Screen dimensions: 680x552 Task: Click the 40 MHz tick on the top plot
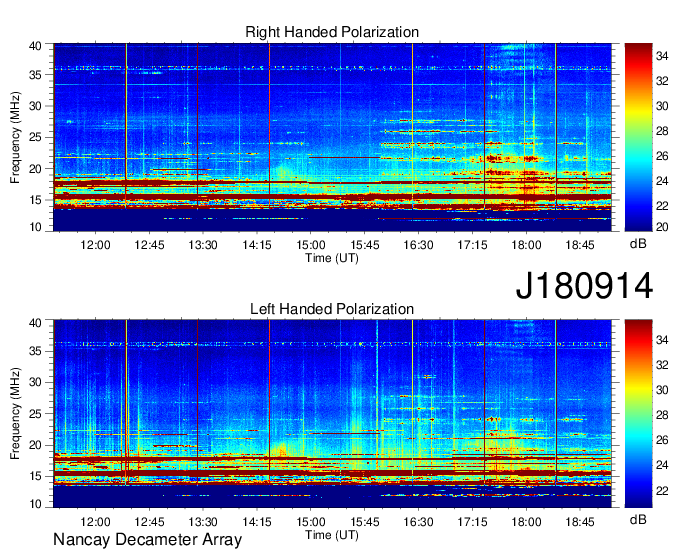click(x=35, y=46)
